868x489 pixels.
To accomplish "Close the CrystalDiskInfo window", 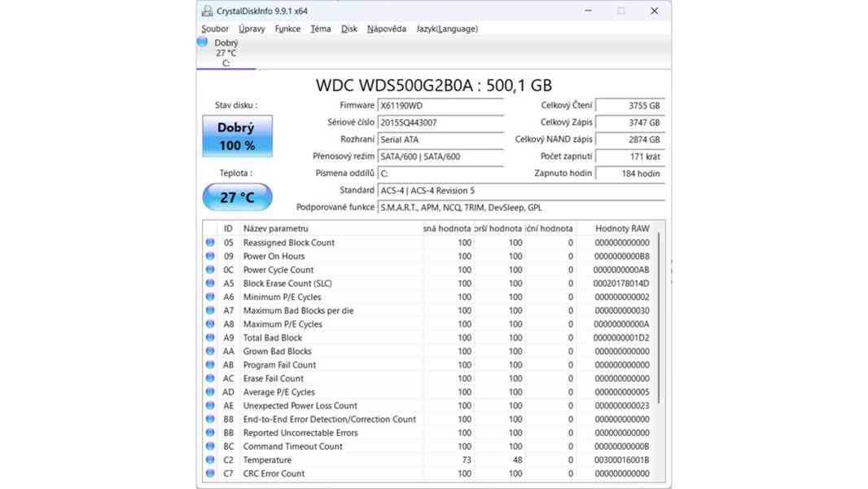I will (x=654, y=11).
